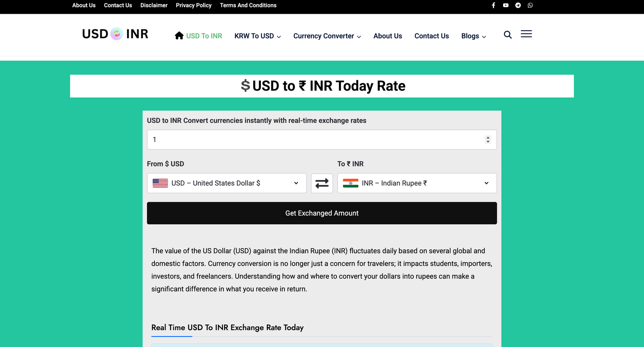Open the Privacy Policy link
The height and width of the screenshot is (347, 644).
(194, 5)
